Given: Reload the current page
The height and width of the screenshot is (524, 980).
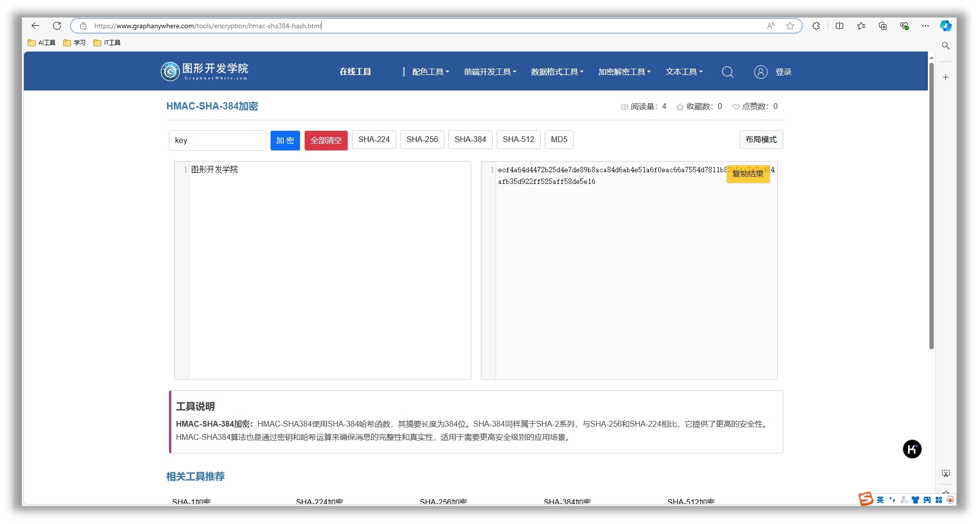Looking at the screenshot, I should (x=57, y=26).
